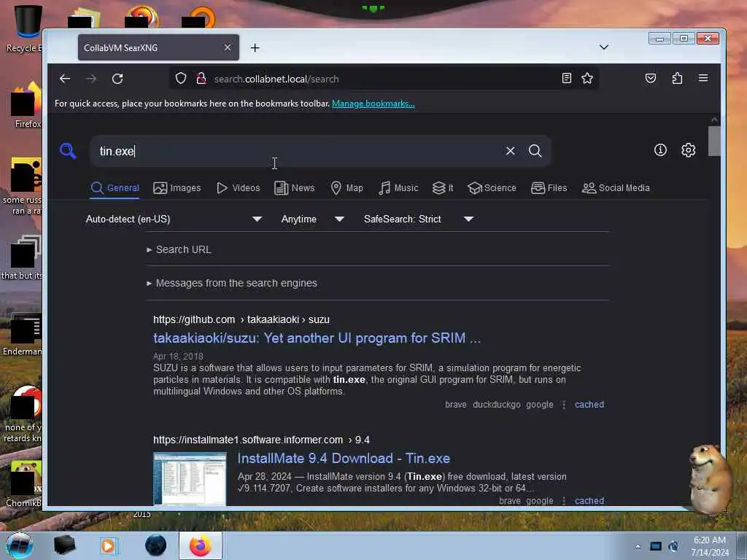The height and width of the screenshot is (560, 747).
Task: Switch to the Images category
Action: point(177,187)
